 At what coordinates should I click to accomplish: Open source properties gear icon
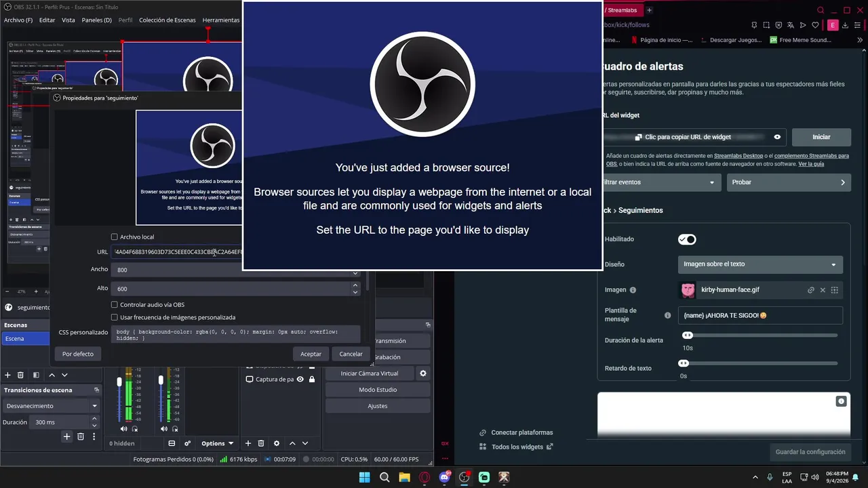pos(276,443)
